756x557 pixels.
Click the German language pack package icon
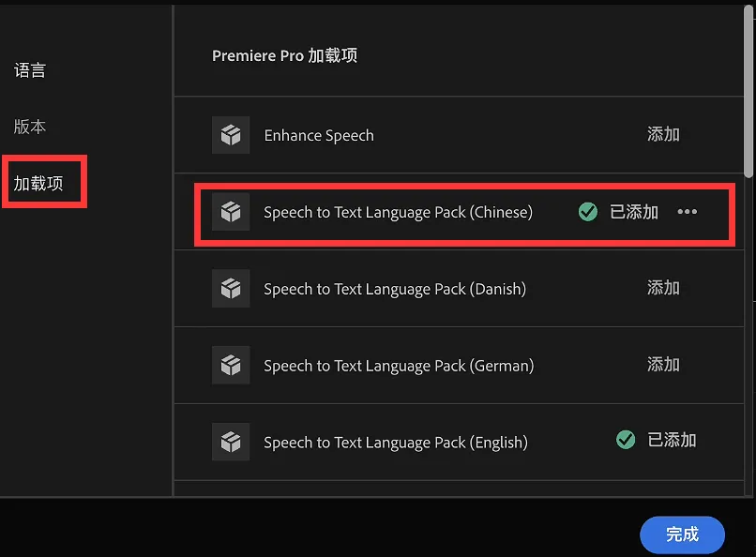pyautogui.click(x=231, y=366)
